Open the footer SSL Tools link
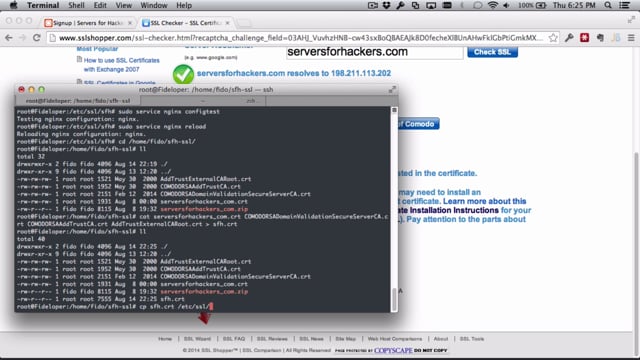 pos(472,339)
